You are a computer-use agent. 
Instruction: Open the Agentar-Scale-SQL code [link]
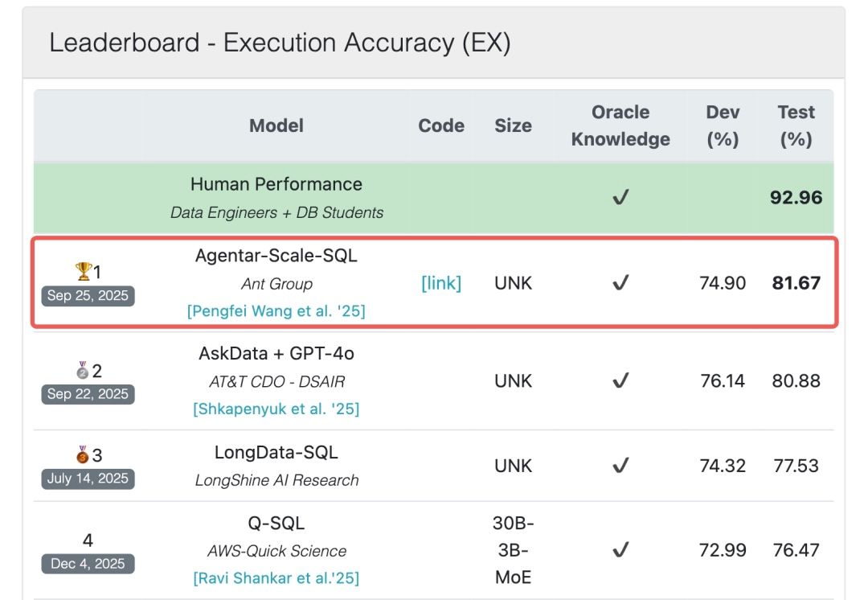pyautogui.click(x=441, y=283)
